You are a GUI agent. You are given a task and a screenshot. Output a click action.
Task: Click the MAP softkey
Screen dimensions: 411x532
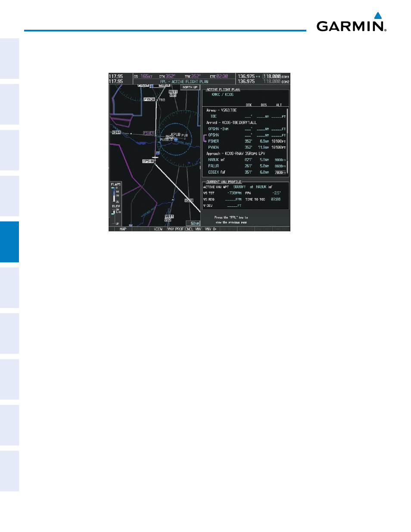click(x=123, y=229)
